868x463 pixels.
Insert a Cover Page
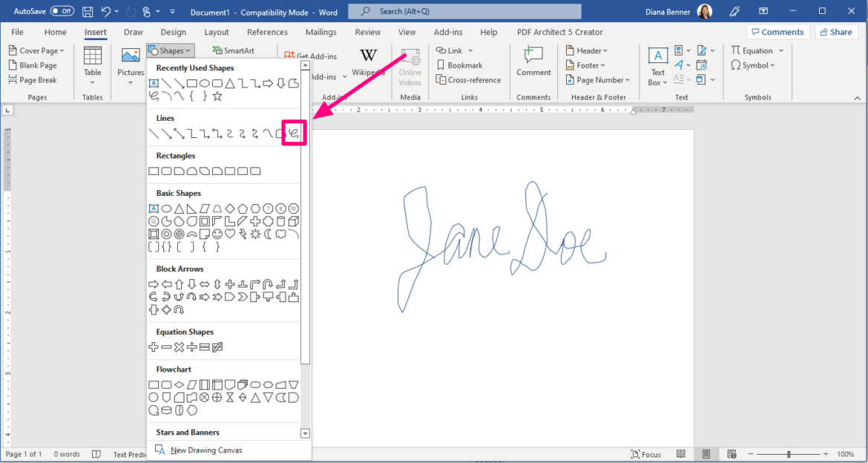point(37,50)
